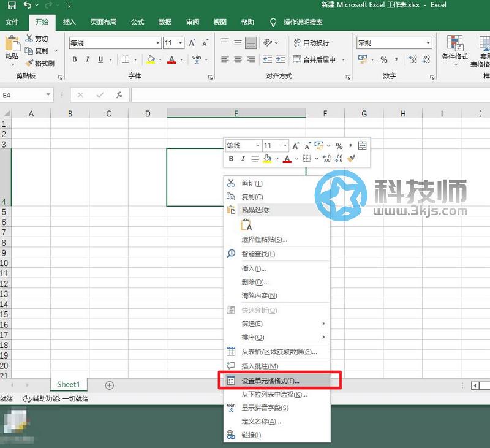490x448 pixels.
Task: Click the ribbon red font color A
Action: coord(171,59)
